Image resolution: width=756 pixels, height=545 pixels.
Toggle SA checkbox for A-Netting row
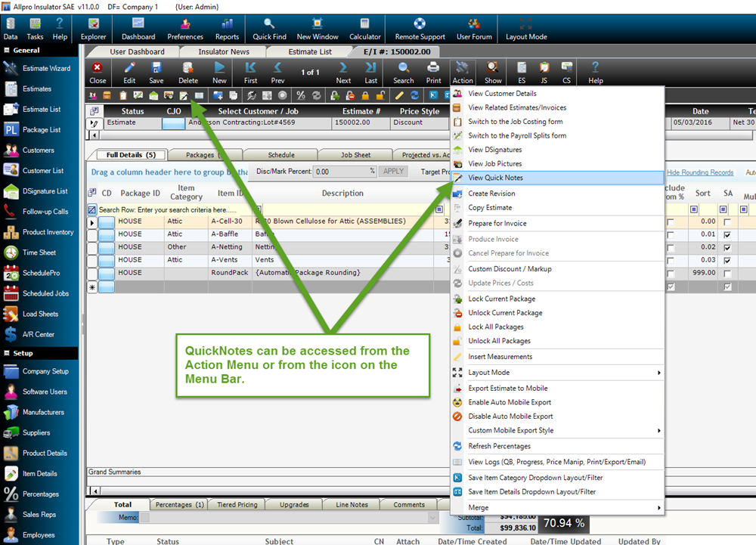727,248
